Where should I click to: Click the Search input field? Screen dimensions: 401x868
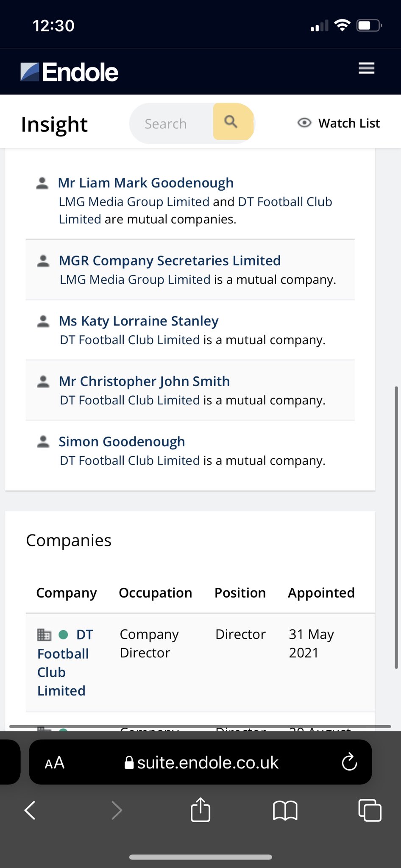click(172, 123)
